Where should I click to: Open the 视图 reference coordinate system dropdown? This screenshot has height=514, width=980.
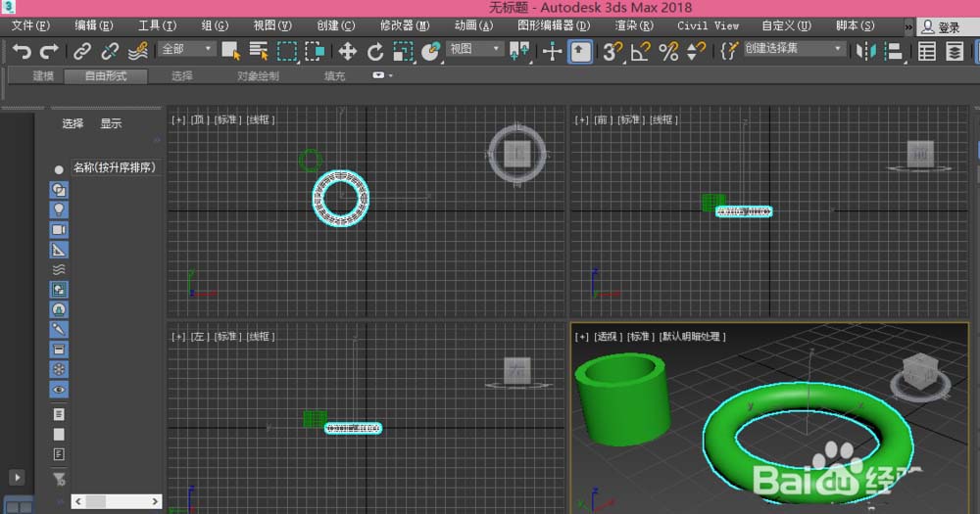(474, 49)
